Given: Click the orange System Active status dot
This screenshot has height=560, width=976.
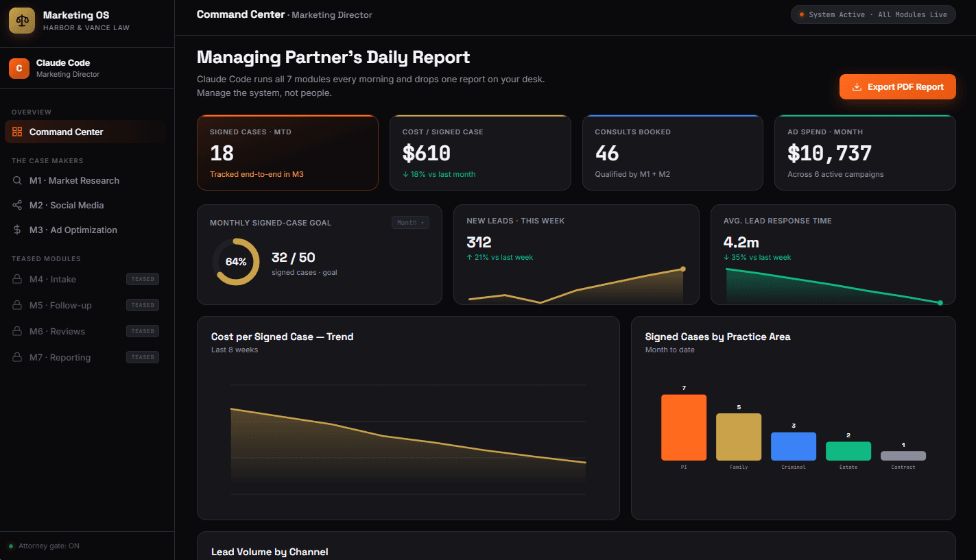Looking at the screenshot, I should click(x=802, y=14).
